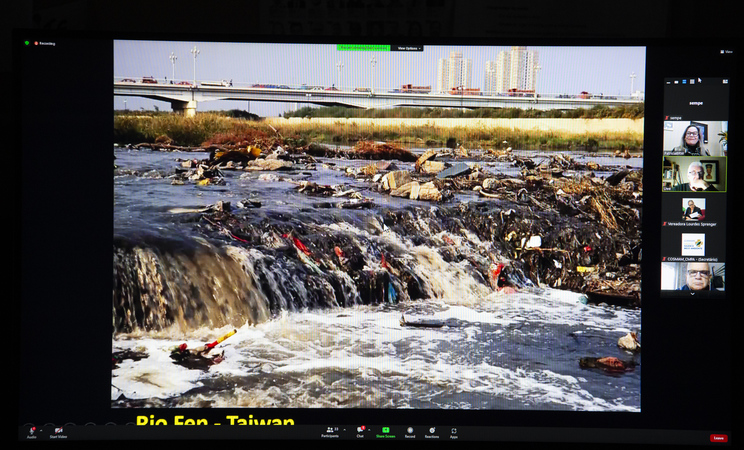
Task: Click the red Leave button
Action: (x=719, y=438)
